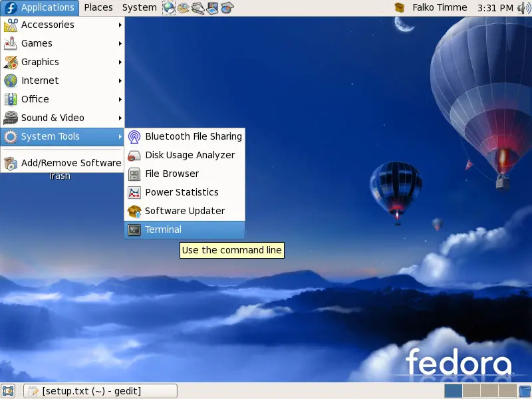
Task: Expand the Internet submenu
Action: pos(63,80)
